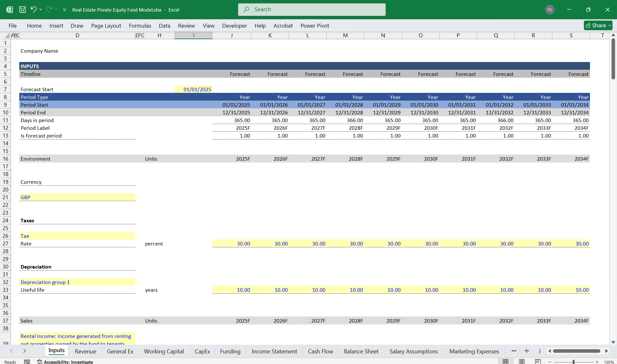Viewport: 617px width, 364px height.
Task: Switch to the Home ribbon tab
Action: 34,26
